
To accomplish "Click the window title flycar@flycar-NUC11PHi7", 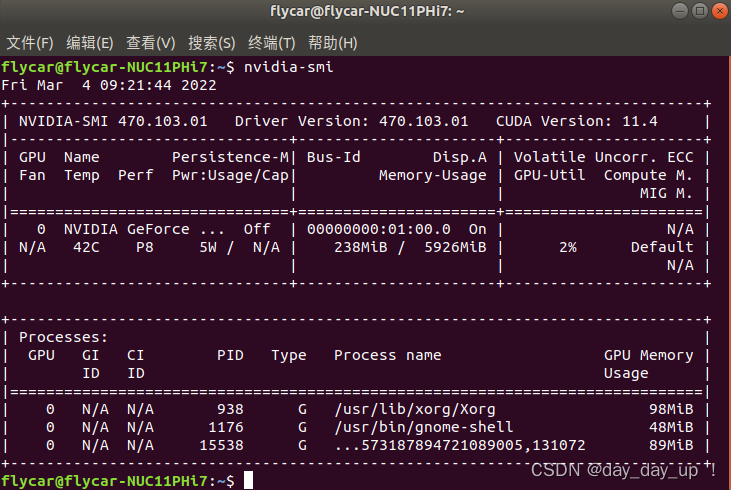I will tap(367, 11).
